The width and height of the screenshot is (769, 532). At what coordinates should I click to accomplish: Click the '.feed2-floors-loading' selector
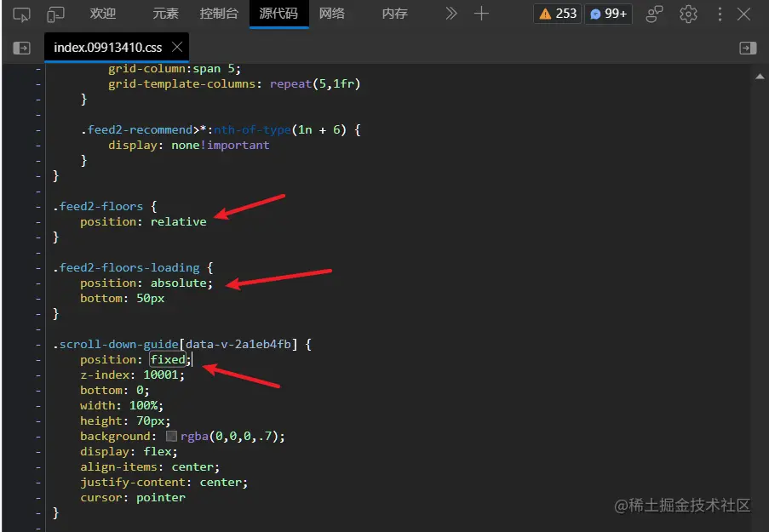tap(127, 268)
